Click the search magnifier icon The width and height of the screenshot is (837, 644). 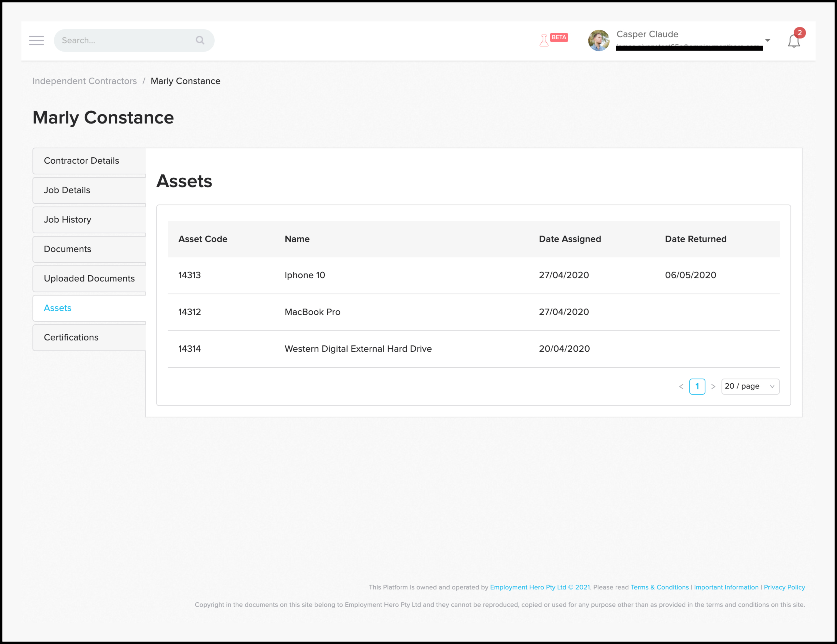pyautogui.click(x=200, y=40)
